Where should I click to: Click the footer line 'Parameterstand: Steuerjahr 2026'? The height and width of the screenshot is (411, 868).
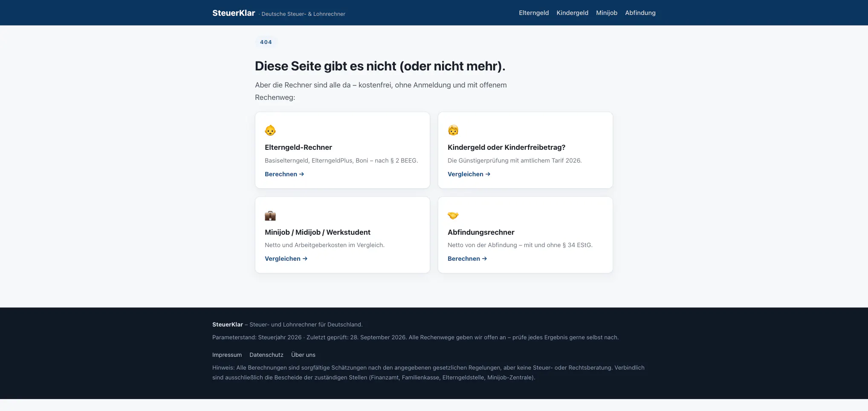click(415, 337)
